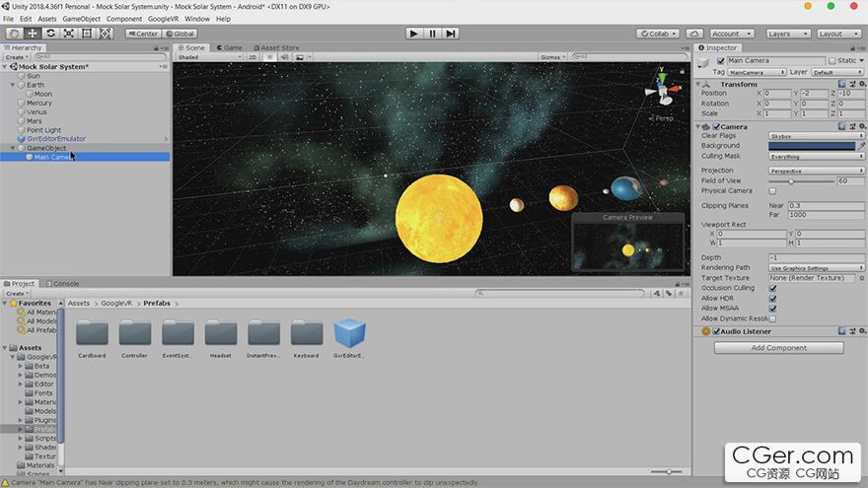
Task: Select the Move tool
Action: tap(33, 34)
